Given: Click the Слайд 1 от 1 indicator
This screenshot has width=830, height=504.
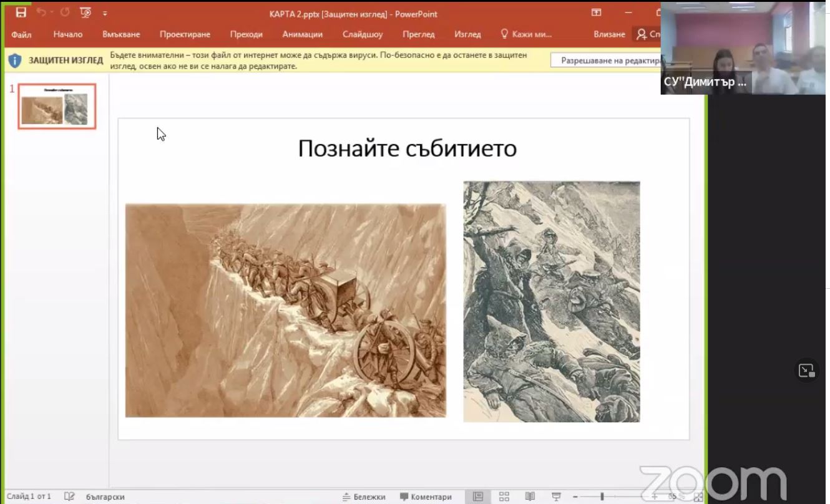Looking at the screenshot, I should (x=29, y=497).
